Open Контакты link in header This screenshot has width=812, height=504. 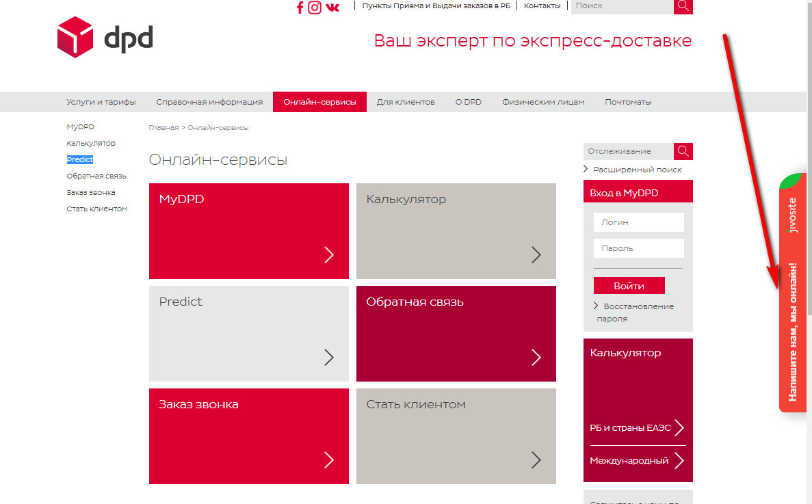542,5
